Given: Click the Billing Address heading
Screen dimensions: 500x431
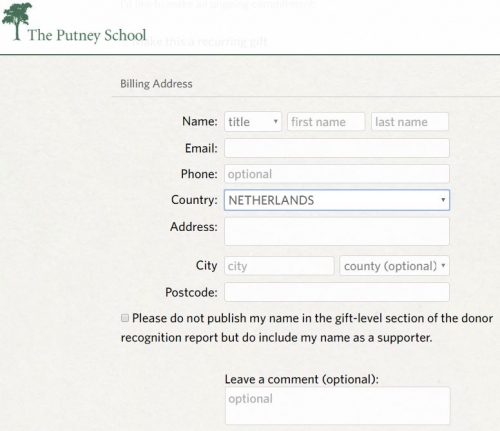Looking at the screenshot, I should point(156,84).
